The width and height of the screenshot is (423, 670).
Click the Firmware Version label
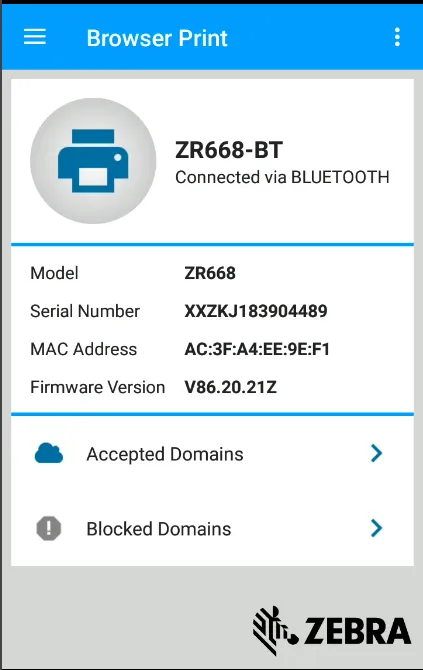(x=97, y=388)
